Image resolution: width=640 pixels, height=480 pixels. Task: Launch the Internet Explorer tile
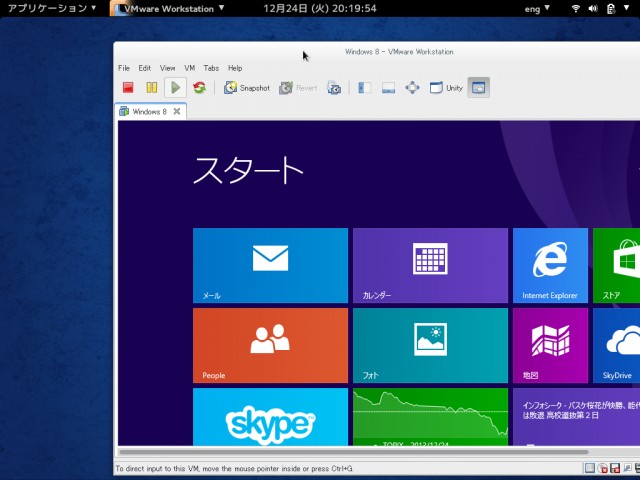point(550,265)
